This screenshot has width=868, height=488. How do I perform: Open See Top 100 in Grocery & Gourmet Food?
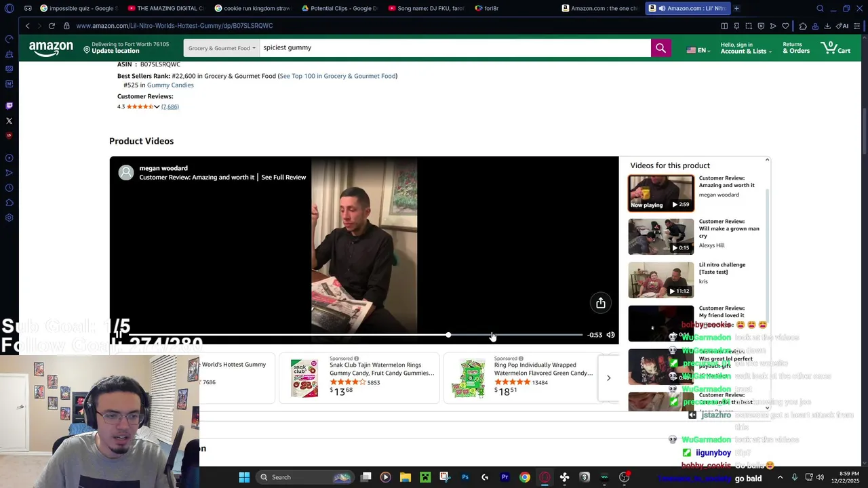coord(337,76)
